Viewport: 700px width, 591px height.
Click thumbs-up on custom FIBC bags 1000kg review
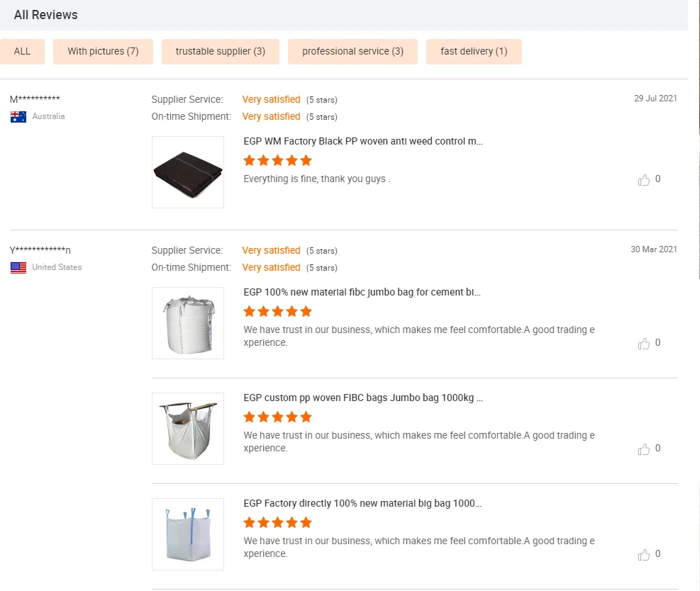644,449
